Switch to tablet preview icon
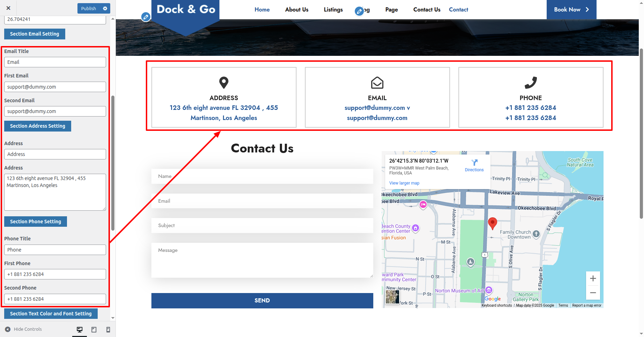The width and height of the screenshot is (644, 337). tap(94, 330)
